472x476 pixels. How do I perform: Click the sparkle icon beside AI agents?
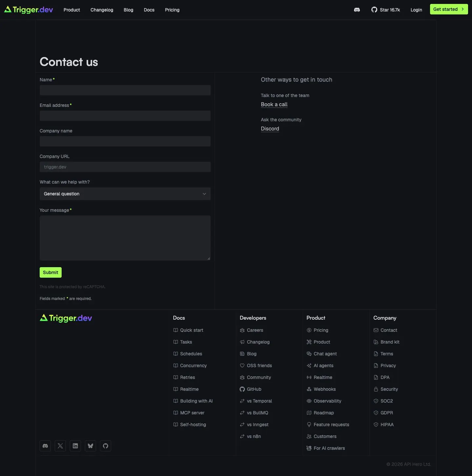(x=309, y=366)
